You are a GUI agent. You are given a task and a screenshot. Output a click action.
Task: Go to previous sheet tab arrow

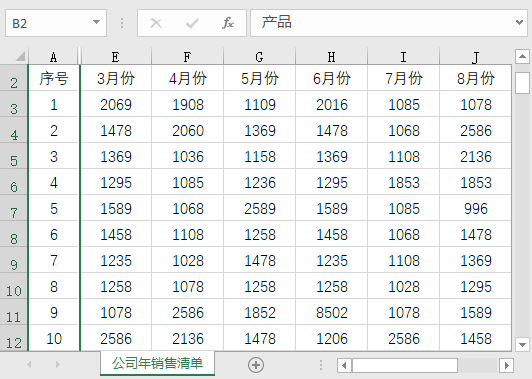coord(29,365)
